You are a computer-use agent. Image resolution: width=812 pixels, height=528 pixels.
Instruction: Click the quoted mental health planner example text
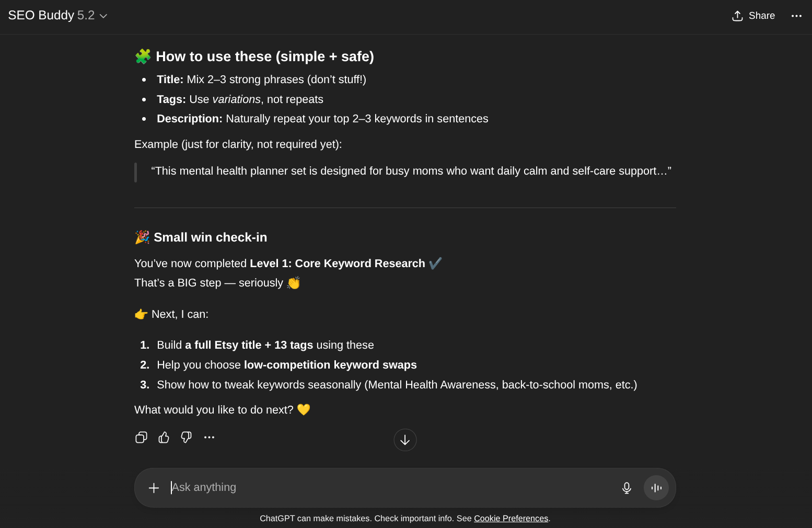411,171
